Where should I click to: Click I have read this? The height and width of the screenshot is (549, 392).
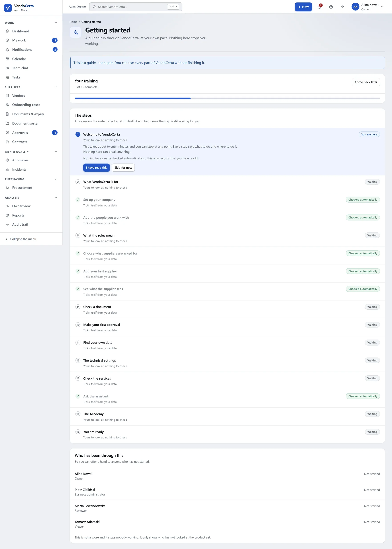pyautogui.click(x=96, y=168)
